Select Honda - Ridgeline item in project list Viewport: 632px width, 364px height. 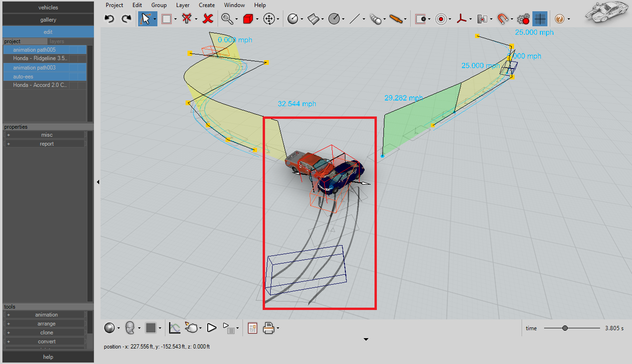(x=45, y=59)
